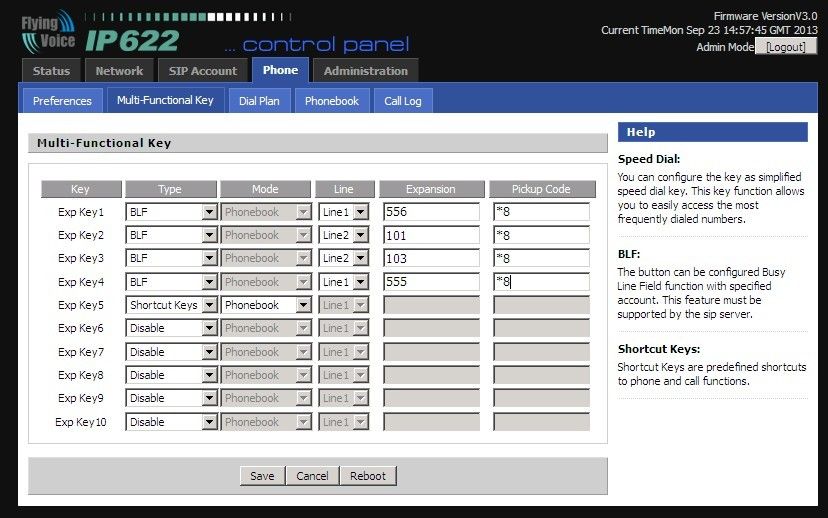Click the Speed Dial help heading
This screenshot has height=518, width=828.
[x=649, y=159]
